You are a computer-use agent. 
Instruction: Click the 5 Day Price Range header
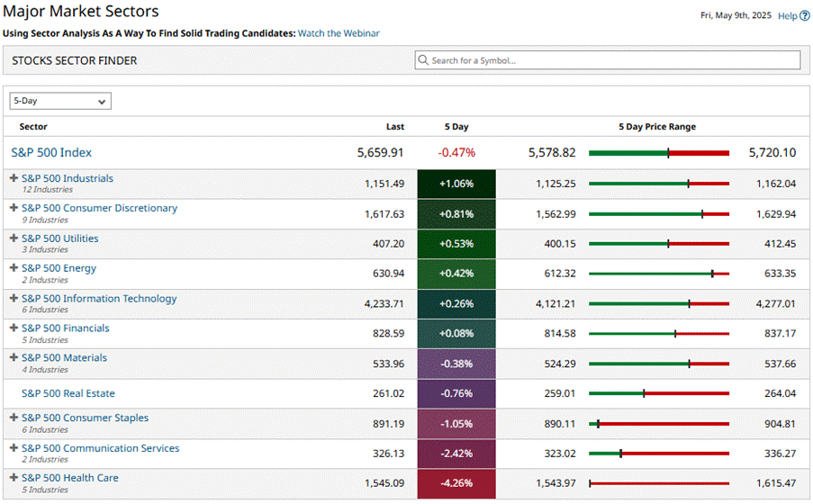pyautogui.click(x=657, y=127)
